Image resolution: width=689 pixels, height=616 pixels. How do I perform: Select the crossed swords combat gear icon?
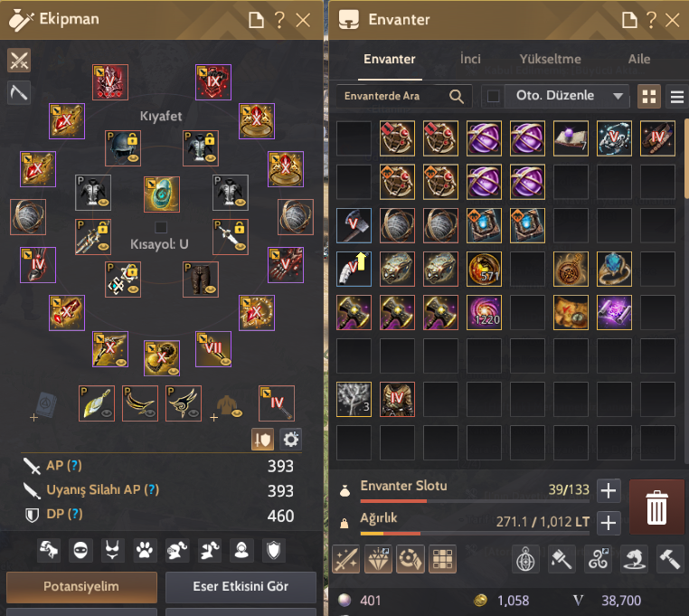click(x=19, y=61)
